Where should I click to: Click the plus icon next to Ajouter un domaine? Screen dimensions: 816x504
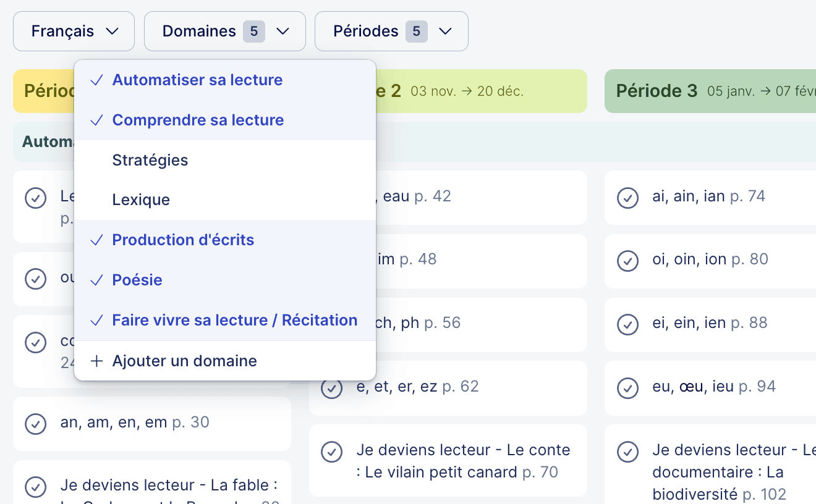(96, 361)
